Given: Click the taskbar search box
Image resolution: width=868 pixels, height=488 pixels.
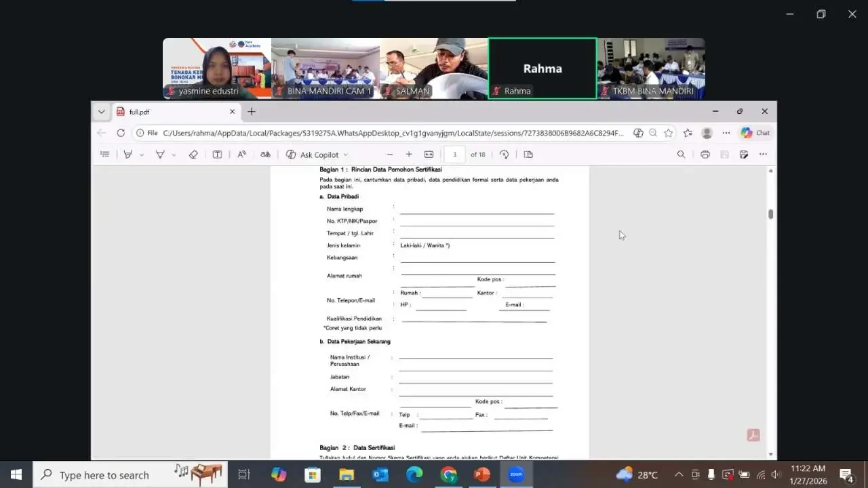Looking at the screenshot, I should coord(130,474).
